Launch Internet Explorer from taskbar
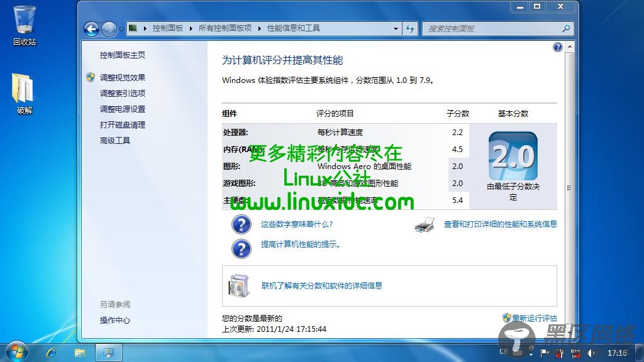This screenshot has height=362, width=644. 52,353
